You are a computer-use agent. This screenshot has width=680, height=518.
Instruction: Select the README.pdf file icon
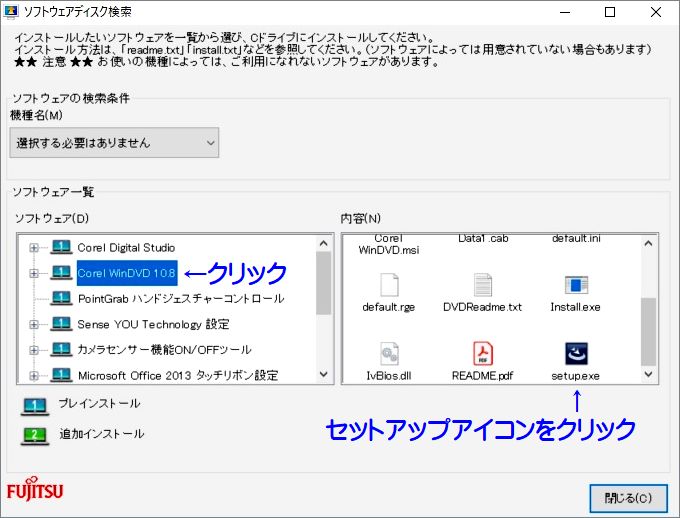pos(482,353)
